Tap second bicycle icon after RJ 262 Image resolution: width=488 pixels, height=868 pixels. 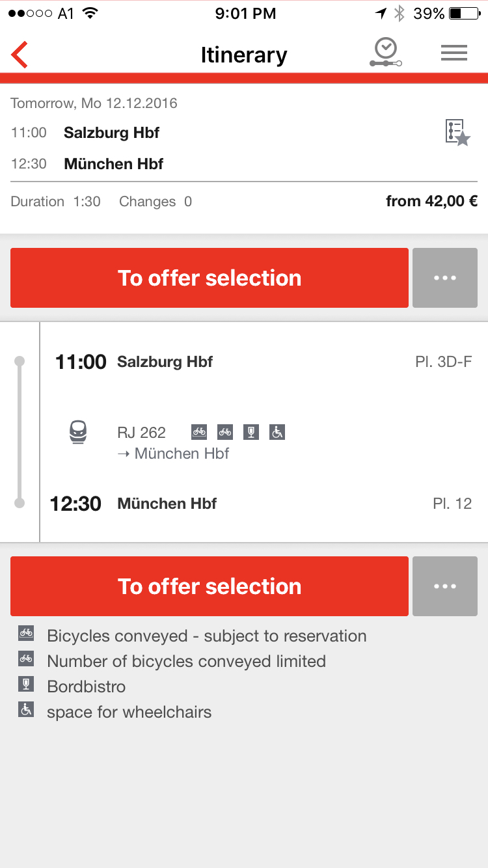[225, 431]
